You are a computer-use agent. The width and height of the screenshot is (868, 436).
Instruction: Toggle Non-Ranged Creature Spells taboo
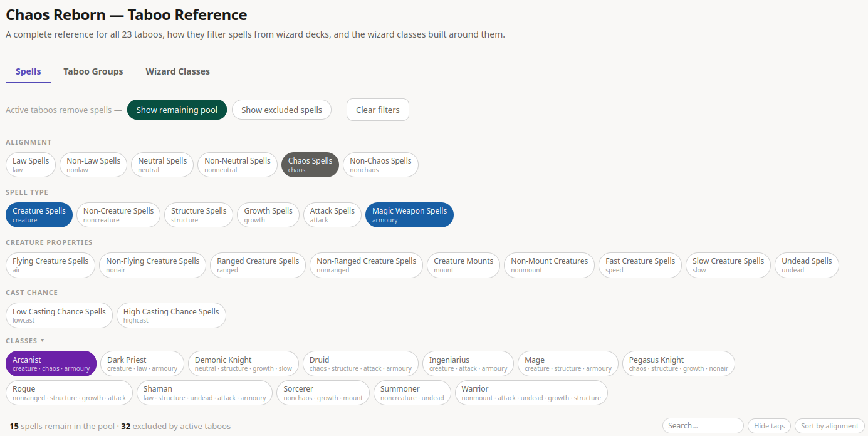tap(367, 265)
